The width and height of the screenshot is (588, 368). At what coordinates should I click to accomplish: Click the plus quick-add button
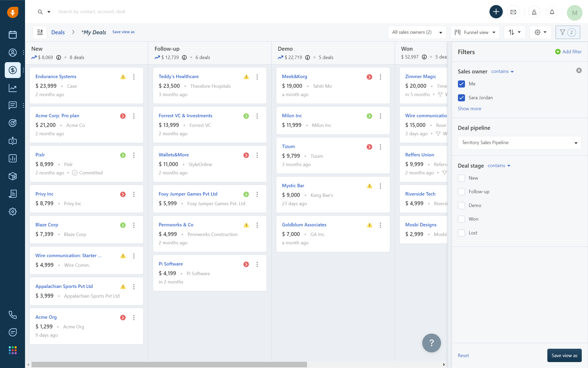496,12
